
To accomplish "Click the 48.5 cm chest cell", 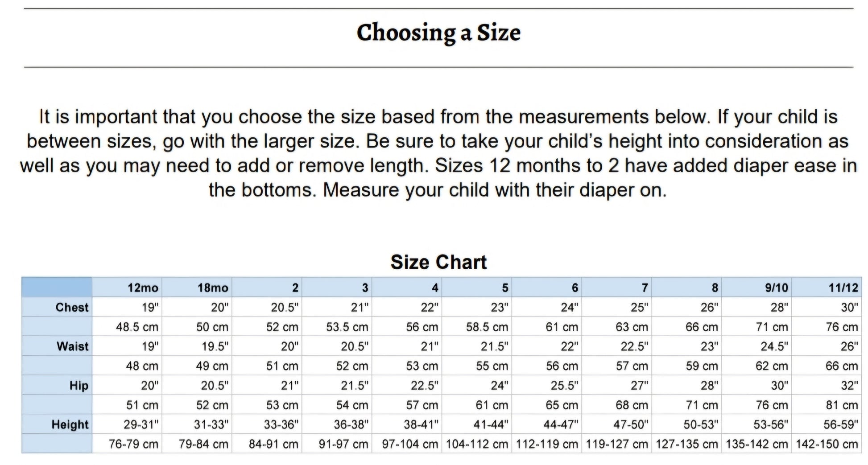I will pos(137,327).
